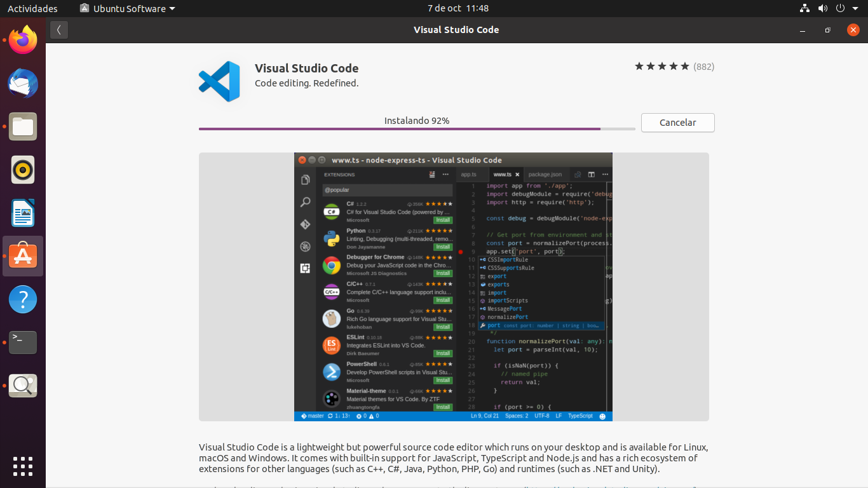Show all applications grid

point(23,466)
